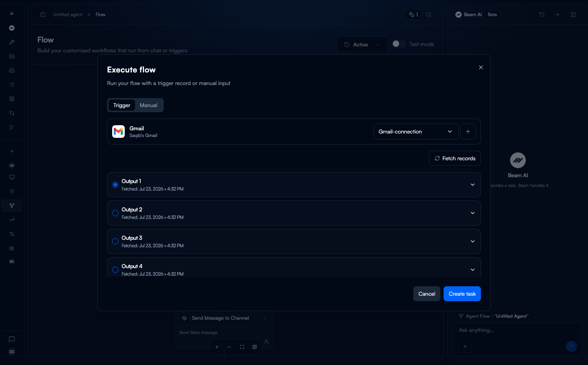Toggle the left sidebar panel icon
Screen dimensions: 588x365
(x=43, y=15)
